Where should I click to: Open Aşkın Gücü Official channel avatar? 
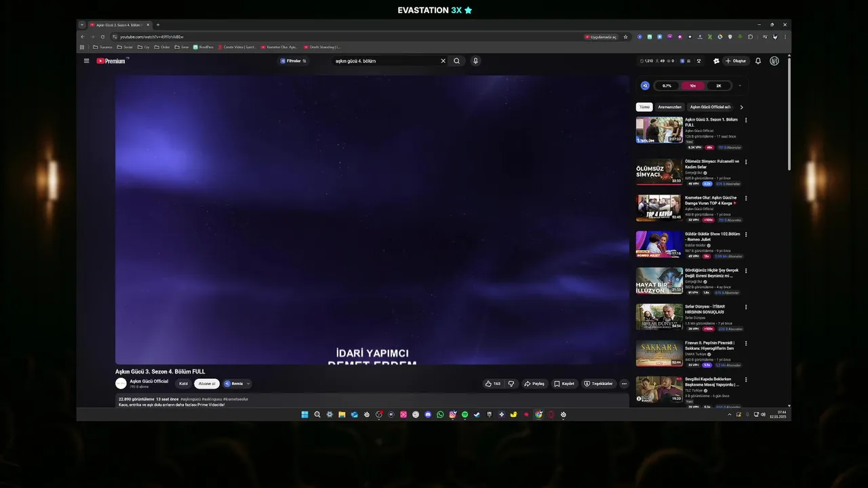[x=121, y=384]
